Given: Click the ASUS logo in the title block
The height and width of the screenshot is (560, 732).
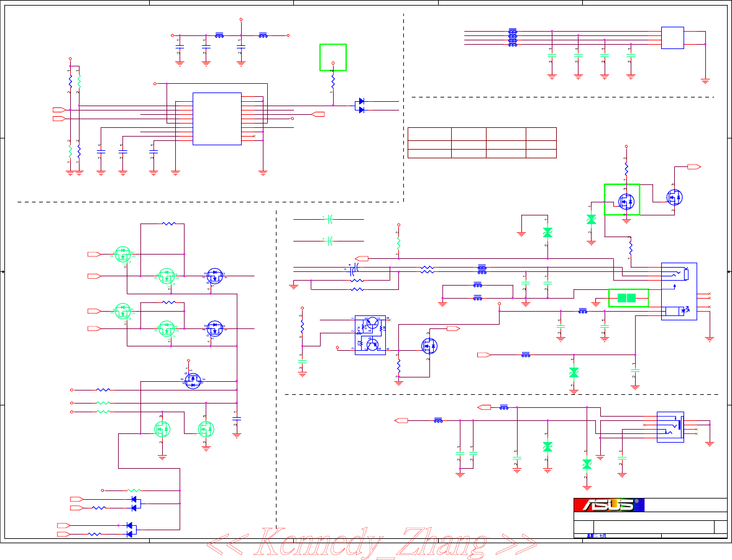Looking at the screenshot, I should (609, 505).
